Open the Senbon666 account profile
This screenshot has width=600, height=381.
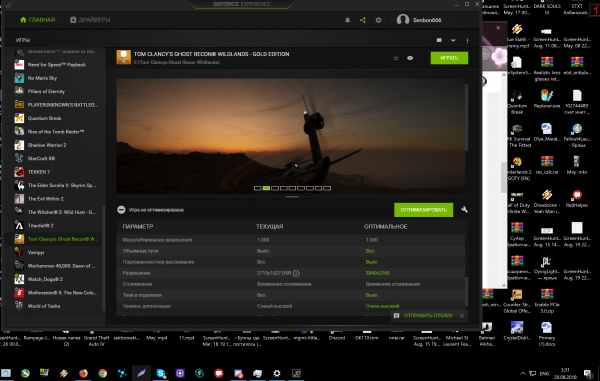pos(419,20)
